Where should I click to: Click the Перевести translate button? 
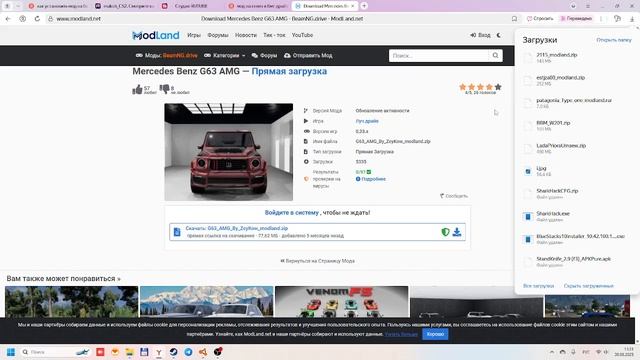tap(576, 19)
